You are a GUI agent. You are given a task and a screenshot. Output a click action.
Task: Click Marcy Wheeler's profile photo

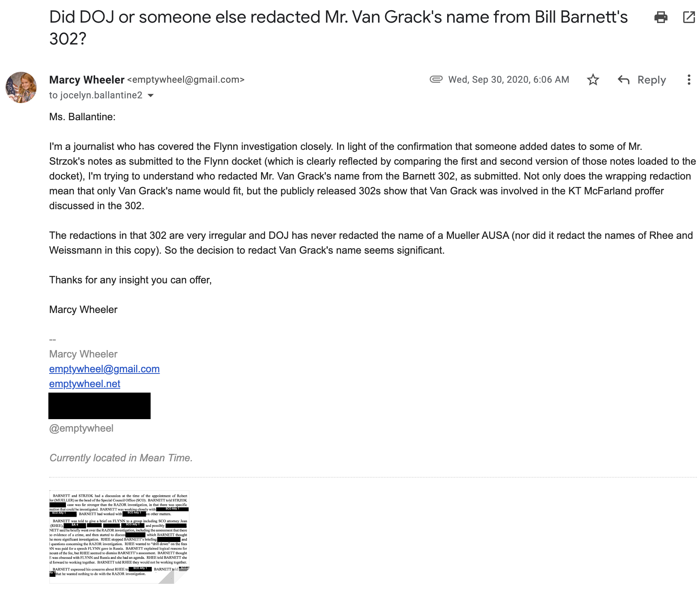(21, 87)
